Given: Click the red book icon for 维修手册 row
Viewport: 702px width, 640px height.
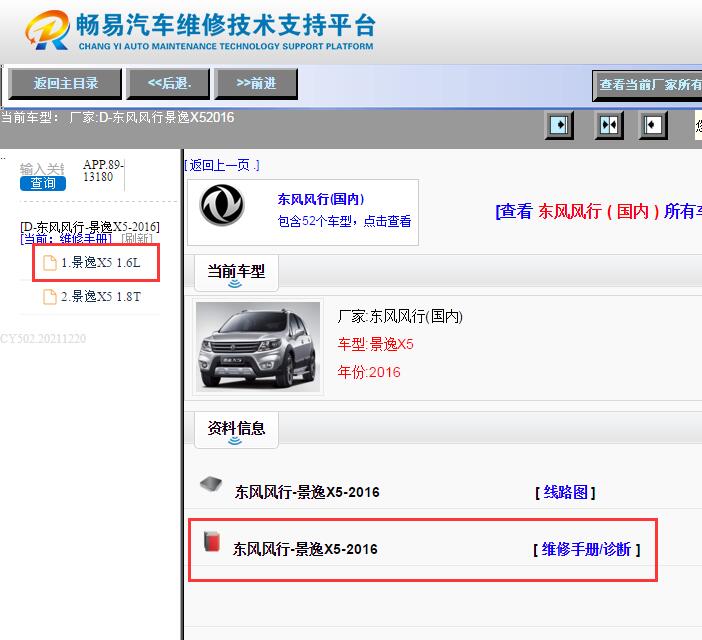Looking at the screenshot, I should [x=212, y=542].
